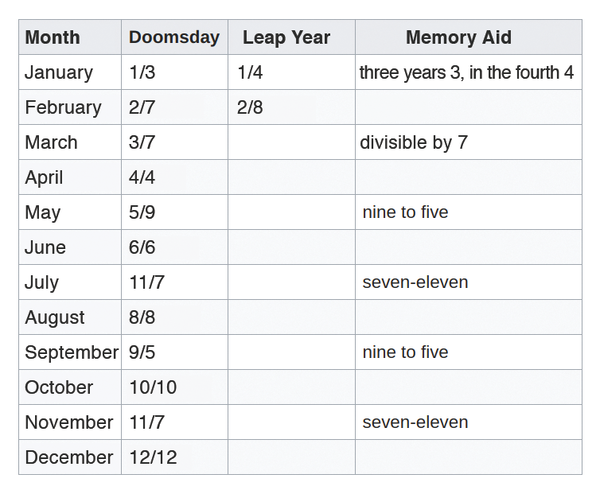Viewport: 600px width, 494px height.
Task: Click the Month column header
Action: (52, 38)
